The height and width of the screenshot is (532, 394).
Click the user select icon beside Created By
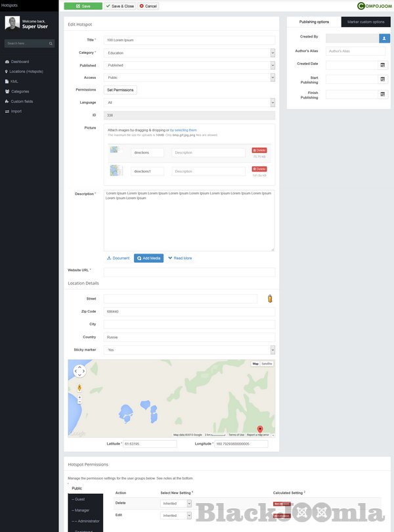(384, 38)
